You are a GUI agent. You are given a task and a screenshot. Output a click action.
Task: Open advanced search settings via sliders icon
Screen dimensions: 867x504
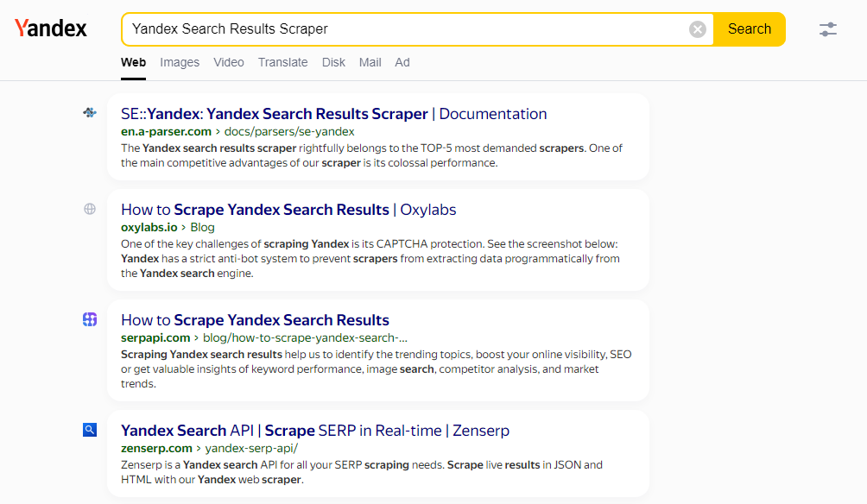(827, 28)
